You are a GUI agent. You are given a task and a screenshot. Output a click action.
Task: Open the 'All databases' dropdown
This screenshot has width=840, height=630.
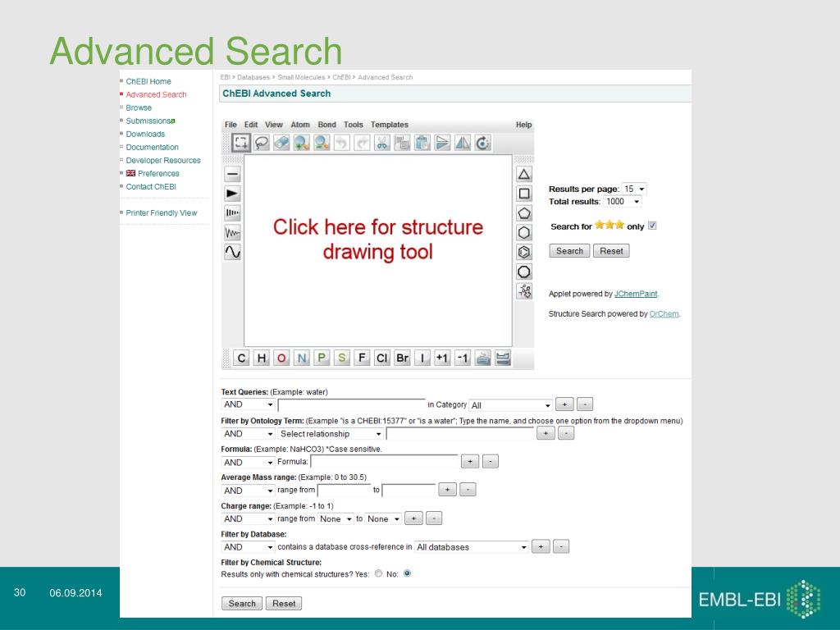point(472,547)
